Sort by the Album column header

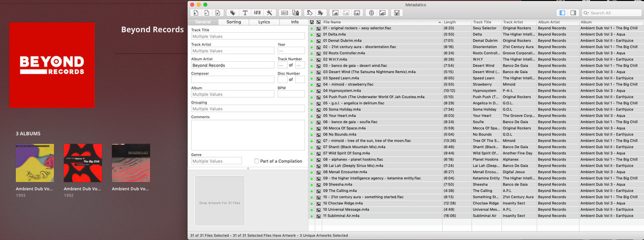coord(611,22)
